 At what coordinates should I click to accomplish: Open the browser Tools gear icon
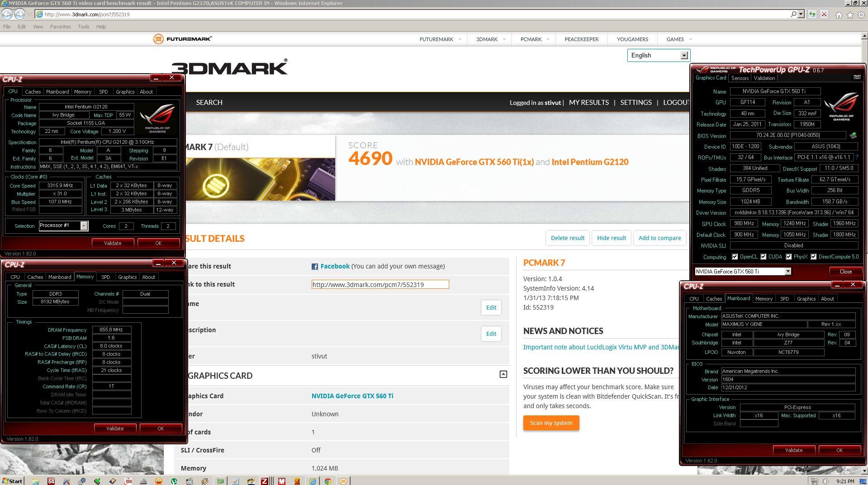pyautogui.click(x=861, y=14)
